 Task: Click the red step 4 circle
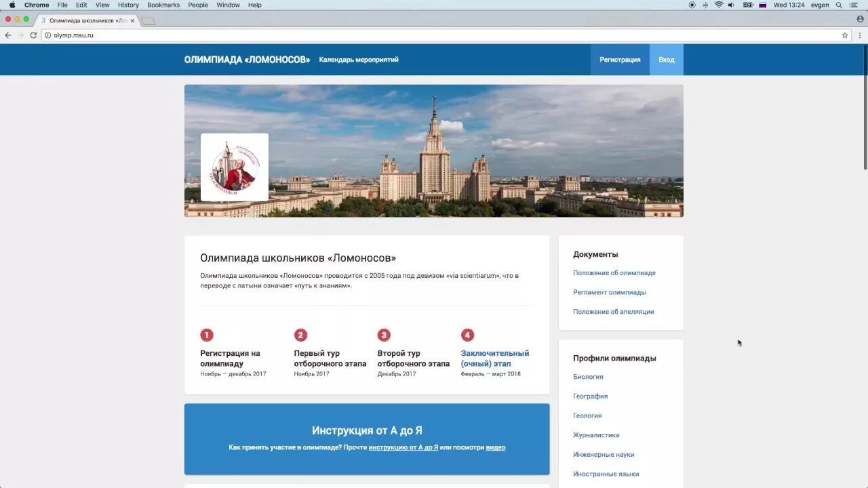point(467,335)
